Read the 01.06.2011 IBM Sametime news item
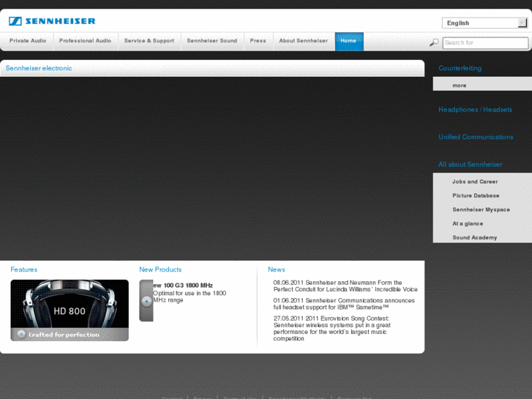The image size is (532, 399). coord(344,304)
